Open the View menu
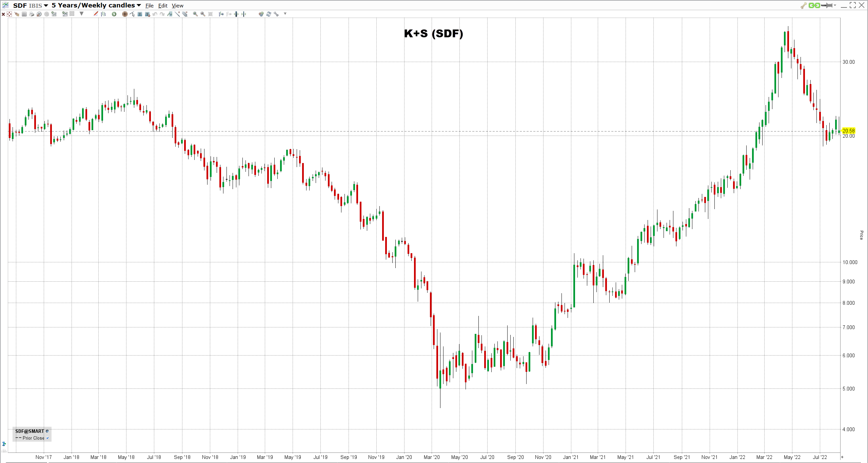The width and height of the screenshot is (868, 463). point(177,6)
